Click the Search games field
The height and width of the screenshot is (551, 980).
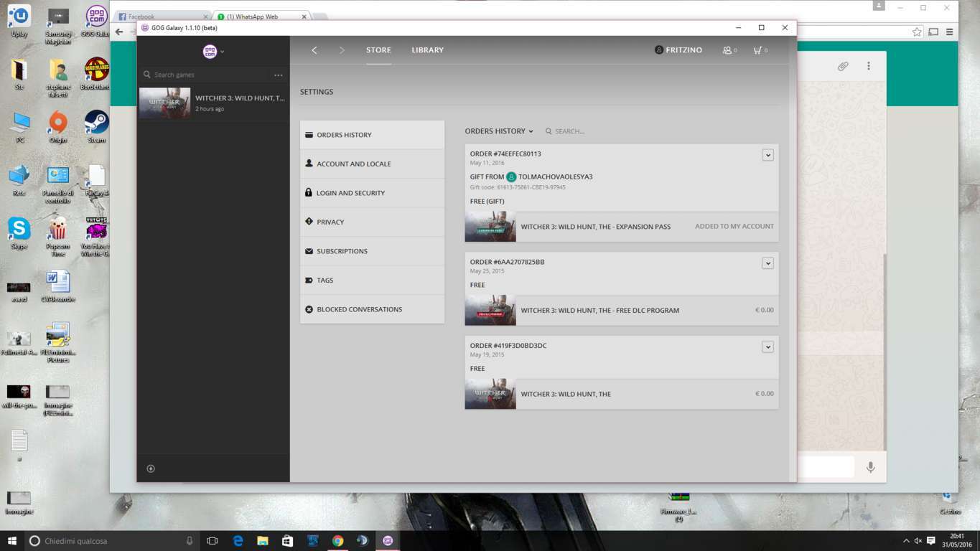pos(205,75)
